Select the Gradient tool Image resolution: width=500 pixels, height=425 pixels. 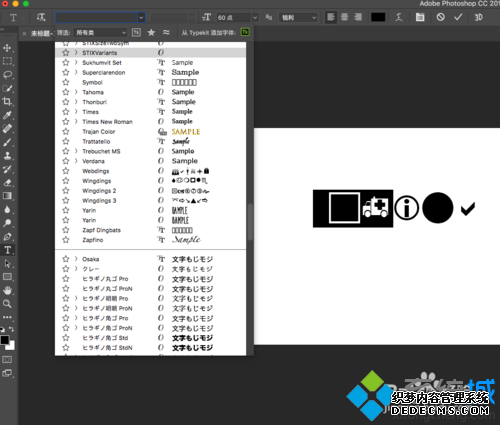(x=7, y=196)
